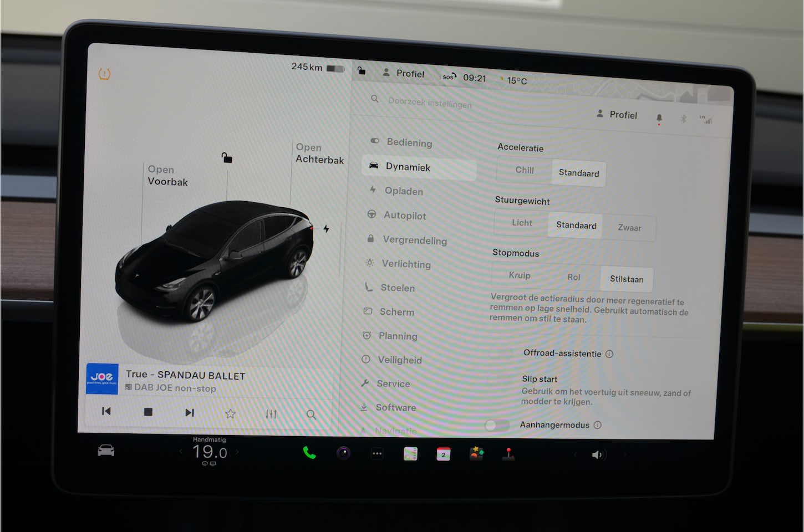Tap the car controls icon

(x=106, y=451)
